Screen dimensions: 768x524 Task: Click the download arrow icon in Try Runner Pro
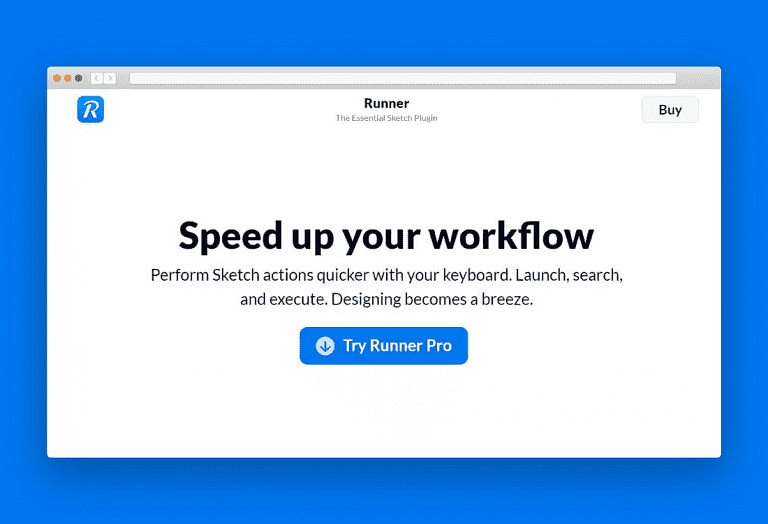[x=325, y=346]
